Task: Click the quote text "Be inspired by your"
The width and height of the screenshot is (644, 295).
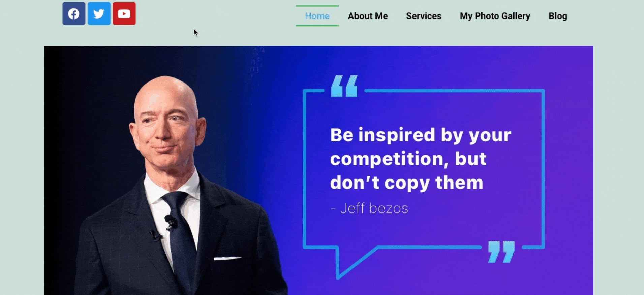Action: coord(421,135)
